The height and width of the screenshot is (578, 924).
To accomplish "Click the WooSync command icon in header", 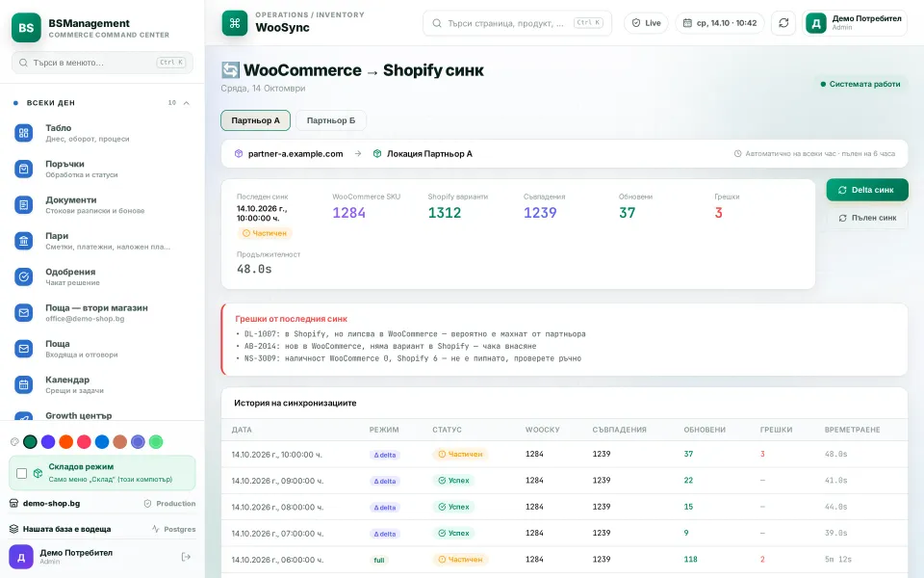I will 235,23.
